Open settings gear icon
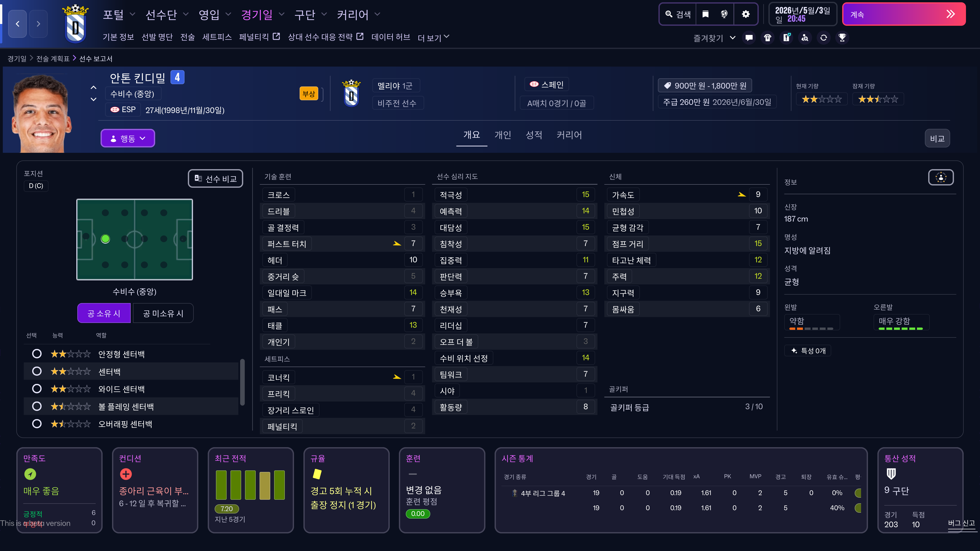 (746, 15)
